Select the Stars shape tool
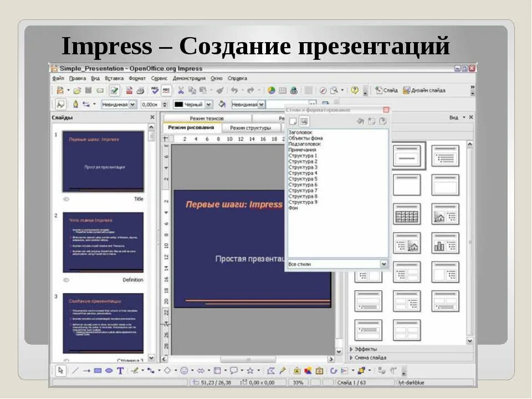Image resolution: width=532 pixels, height=399 pixels. 250,371
